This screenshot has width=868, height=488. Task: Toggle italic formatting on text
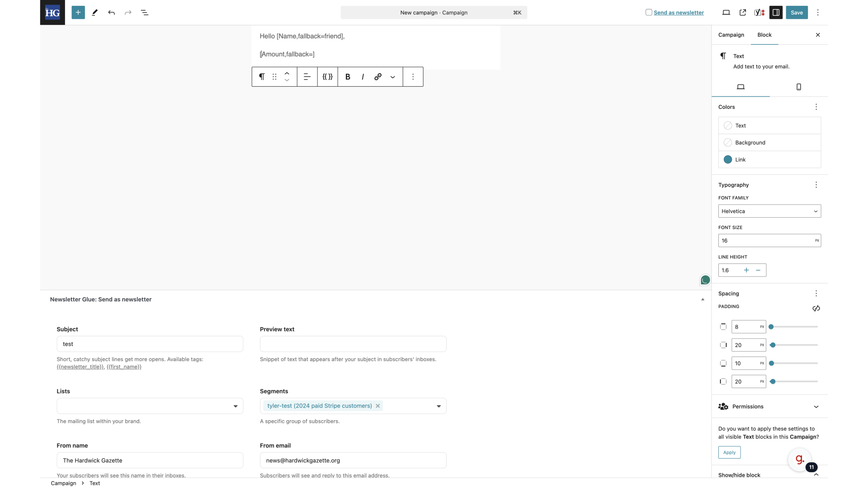[x=363, y=76]
